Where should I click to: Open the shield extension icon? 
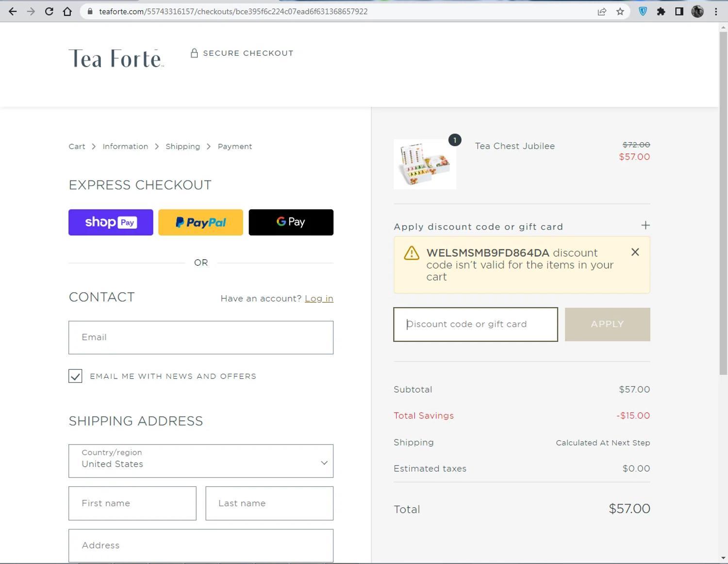(x=643, y=12)
